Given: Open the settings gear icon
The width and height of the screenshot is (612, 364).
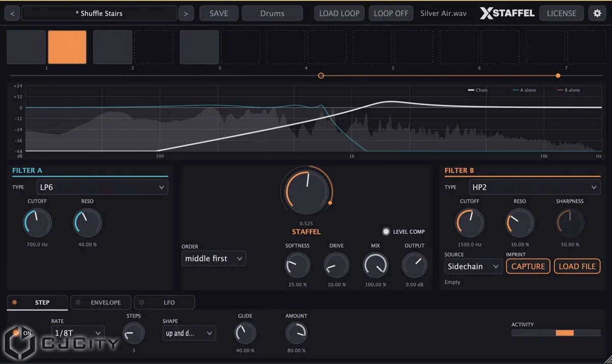Looking at the screenshot, I should coord(597,13).
